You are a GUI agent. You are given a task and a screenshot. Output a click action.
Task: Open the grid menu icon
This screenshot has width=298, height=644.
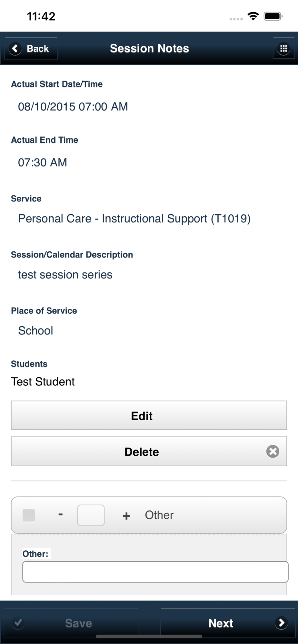(x=283, y=49)
